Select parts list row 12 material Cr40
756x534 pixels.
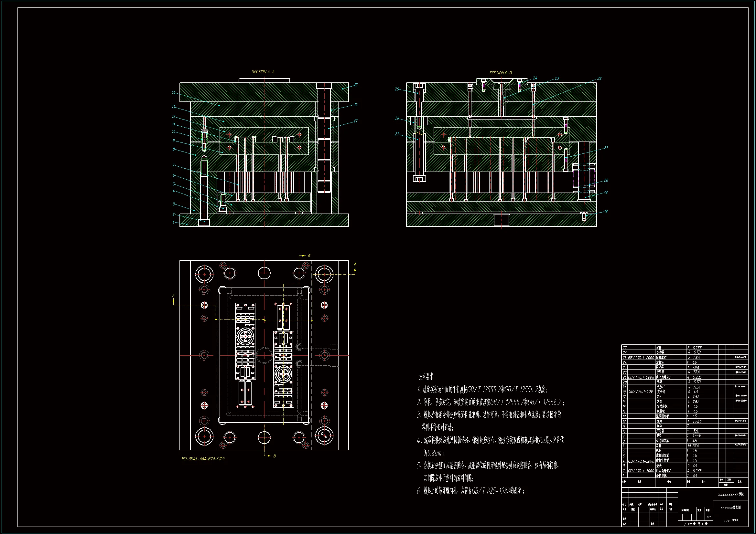click(x=697, y=422)
